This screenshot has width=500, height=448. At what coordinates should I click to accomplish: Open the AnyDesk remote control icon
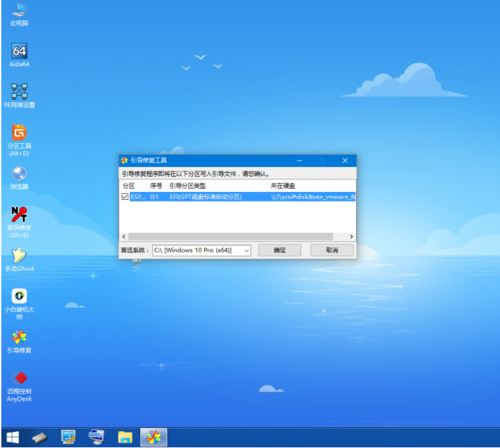click(19, 386)
